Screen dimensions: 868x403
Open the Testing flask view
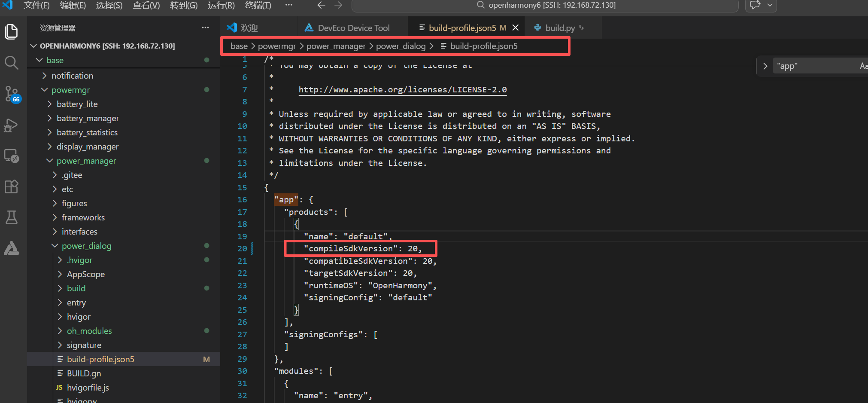click(12, 217)
